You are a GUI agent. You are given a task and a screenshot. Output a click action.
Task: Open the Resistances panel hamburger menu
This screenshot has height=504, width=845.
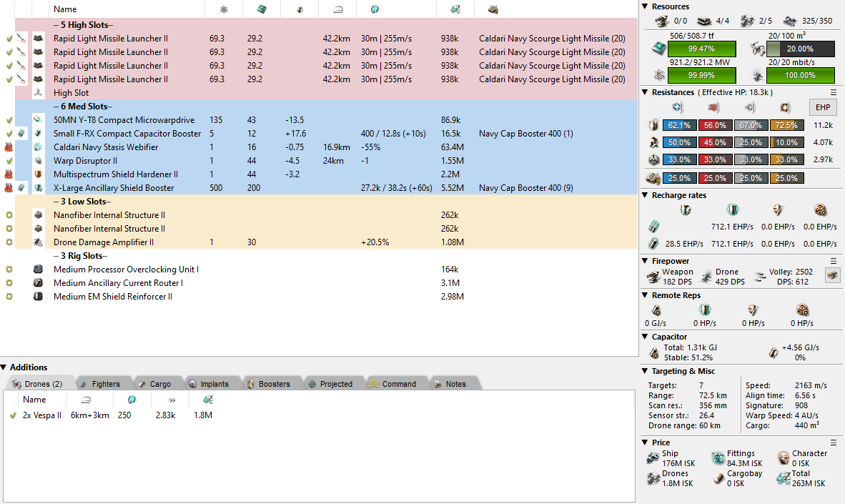coord(833,92)
